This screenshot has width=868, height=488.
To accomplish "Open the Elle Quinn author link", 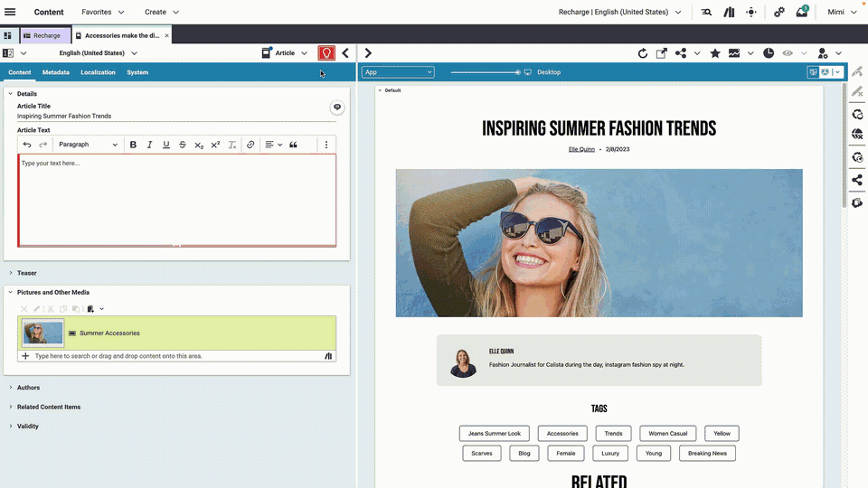I will (x=581, y=149).
